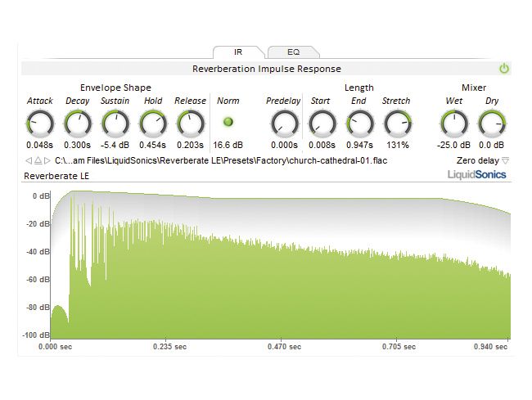Viewport: 532px width, 400px height.
Task: Load next impulse response with right arrow
Action: coord(47,160)
